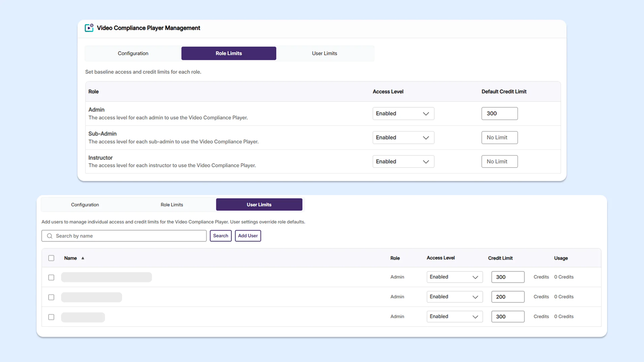Expand Access Level dropdown for last user row
The height and width of the screenshot is (362, 644).
tap(454, 316)
